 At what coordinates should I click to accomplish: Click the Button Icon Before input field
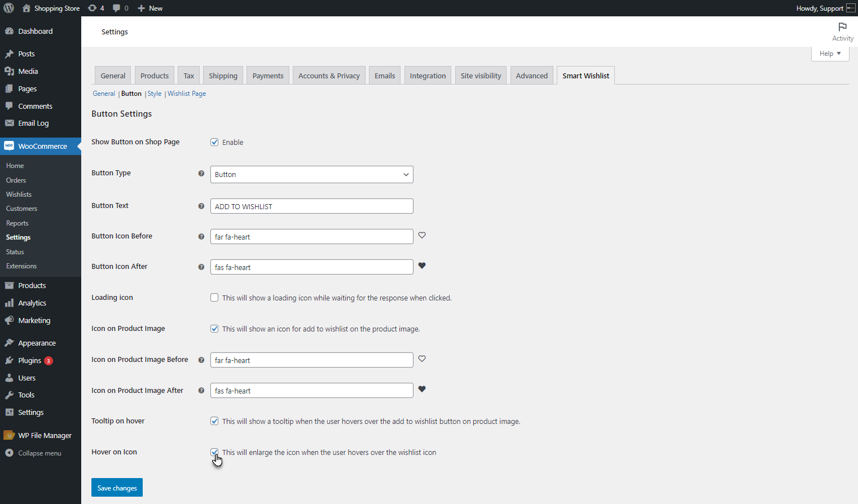pos(312,237)
